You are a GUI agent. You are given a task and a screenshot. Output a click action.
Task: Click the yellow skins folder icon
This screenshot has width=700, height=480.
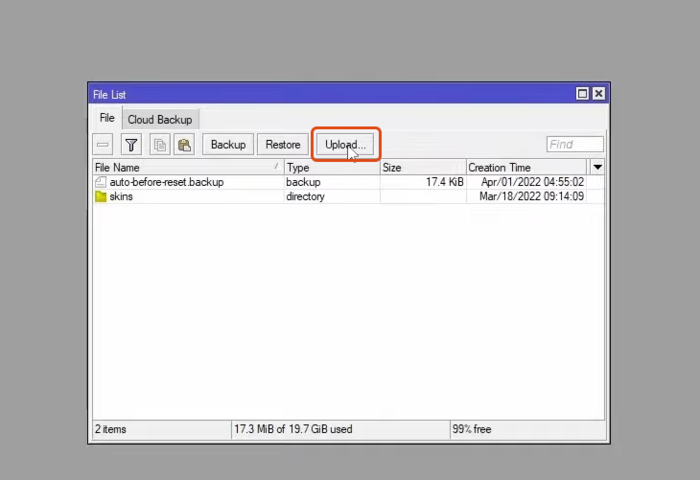(x=100, y=197)
